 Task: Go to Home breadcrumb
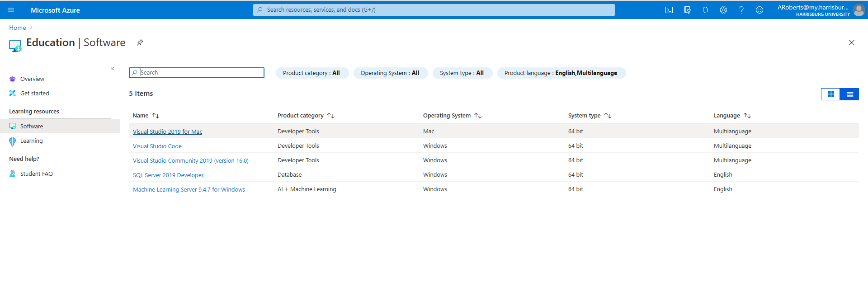click(18, 28)
